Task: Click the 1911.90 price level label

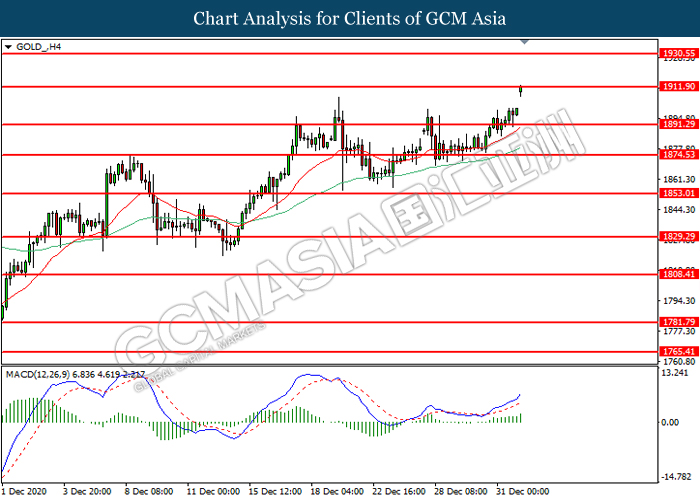Action: click(679, 87)
